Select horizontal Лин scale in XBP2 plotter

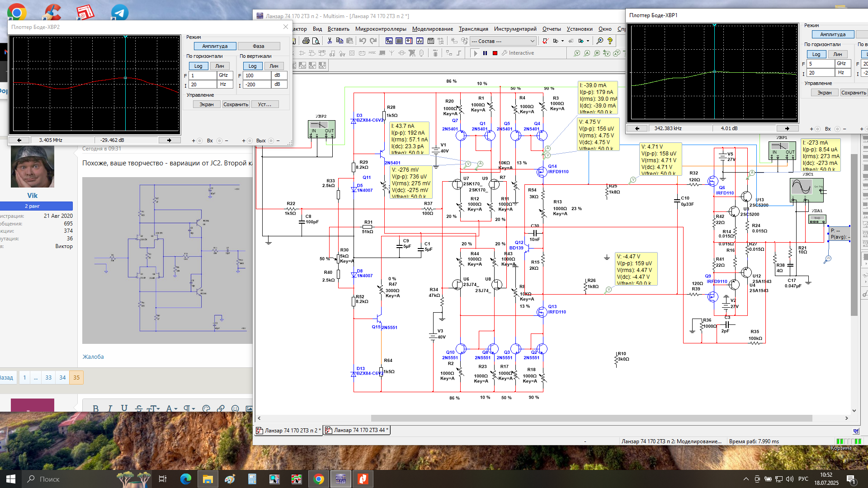[x=220, y=66]
